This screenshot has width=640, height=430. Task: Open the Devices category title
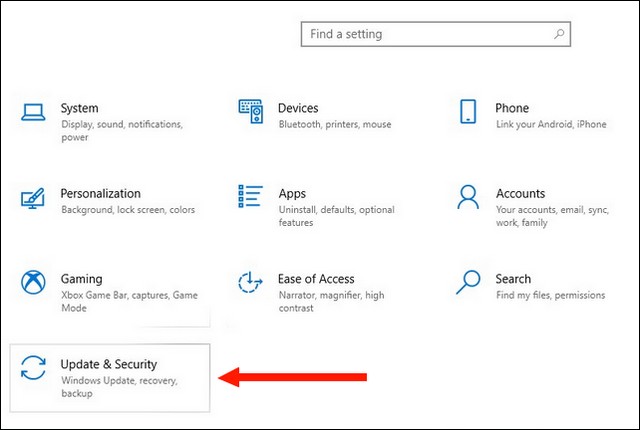tap(298, 108)
